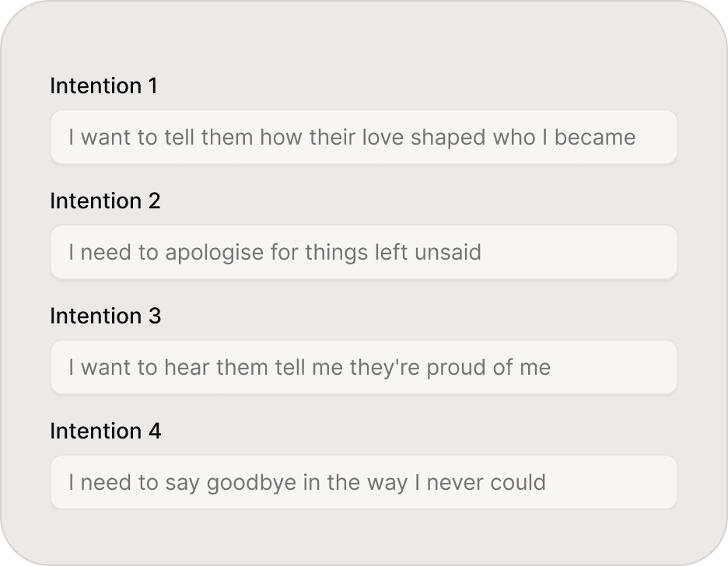Select the Intention 3 input field
Screen dimensions: 728x566
[363, 368]
